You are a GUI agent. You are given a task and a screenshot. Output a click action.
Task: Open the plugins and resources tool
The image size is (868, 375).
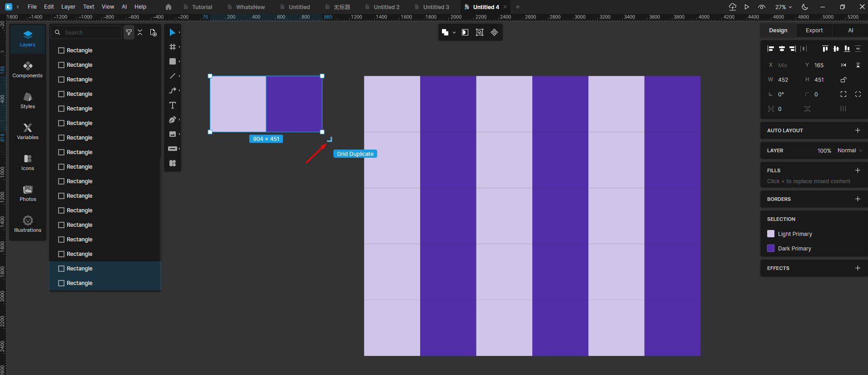172,163
